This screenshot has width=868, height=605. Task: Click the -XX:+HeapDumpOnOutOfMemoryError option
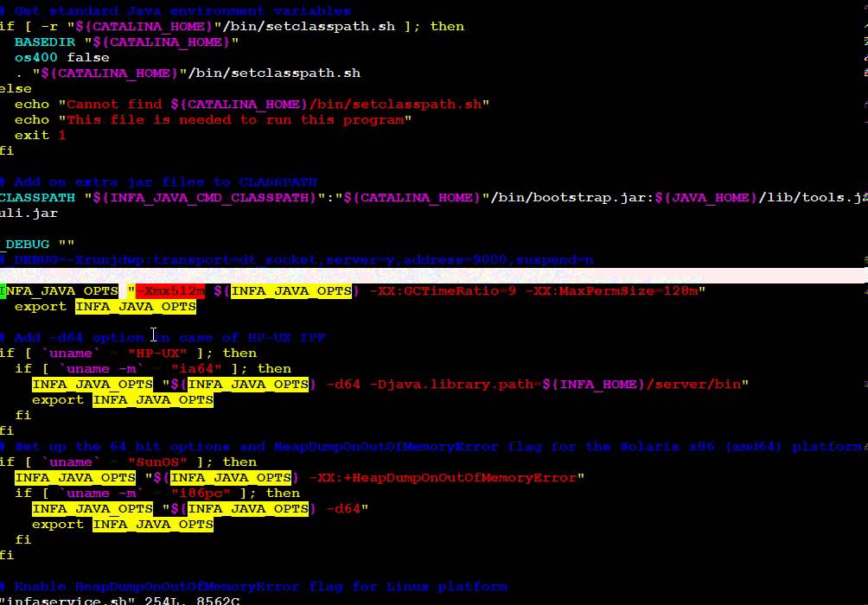(443, 478)
